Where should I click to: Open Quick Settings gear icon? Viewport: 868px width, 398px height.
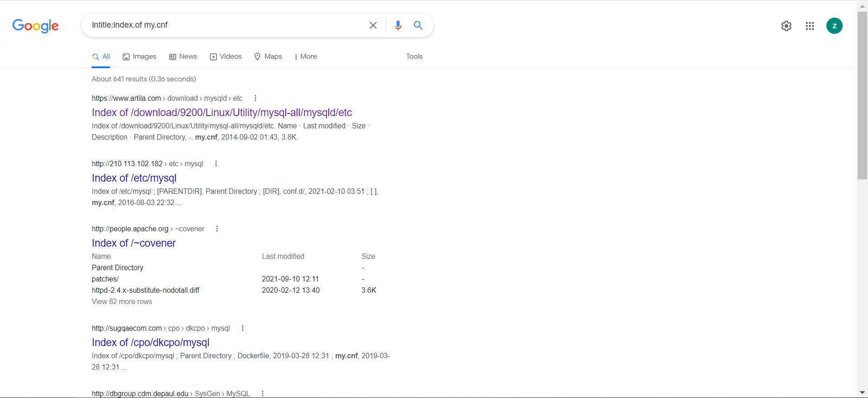[x=786, y=26]
